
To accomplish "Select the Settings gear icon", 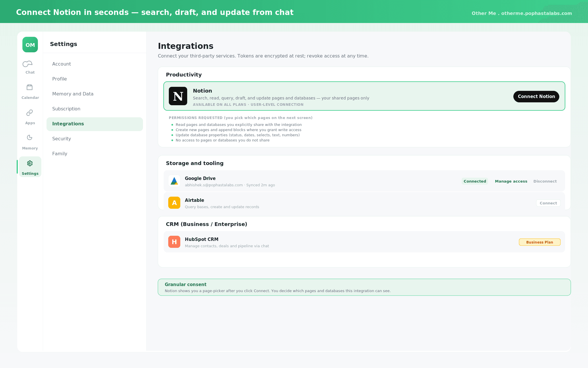I will coord(30,163).
